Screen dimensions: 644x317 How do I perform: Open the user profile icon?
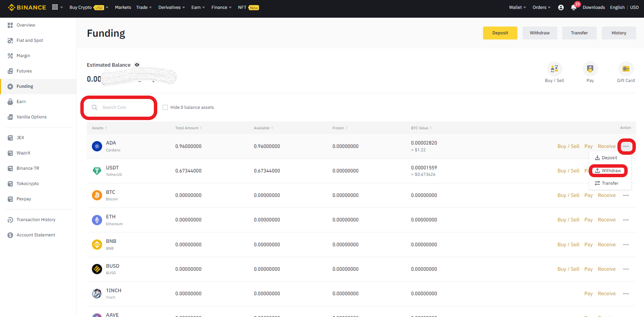pos(561,7)
